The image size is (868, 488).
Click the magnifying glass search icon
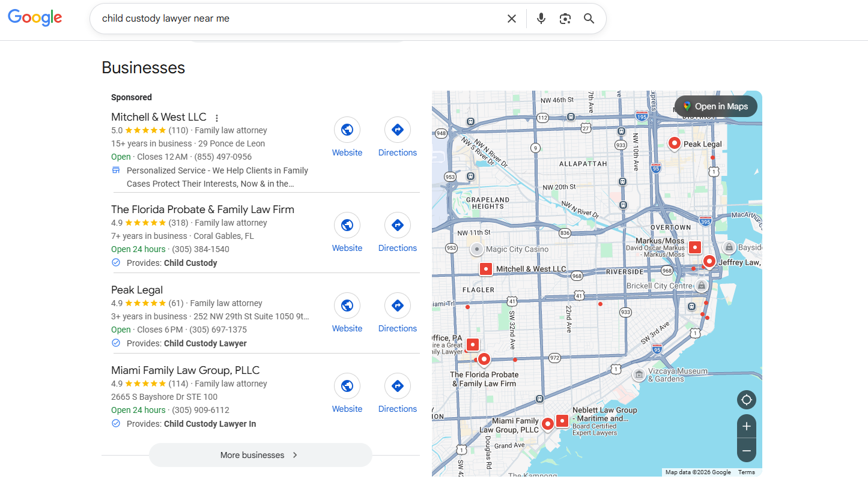coord(589,19)
